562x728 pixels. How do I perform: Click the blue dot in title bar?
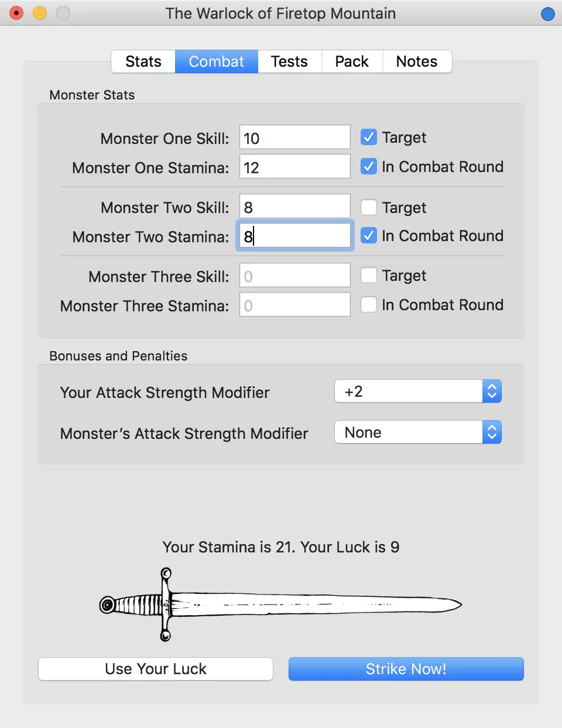[548, 13]
